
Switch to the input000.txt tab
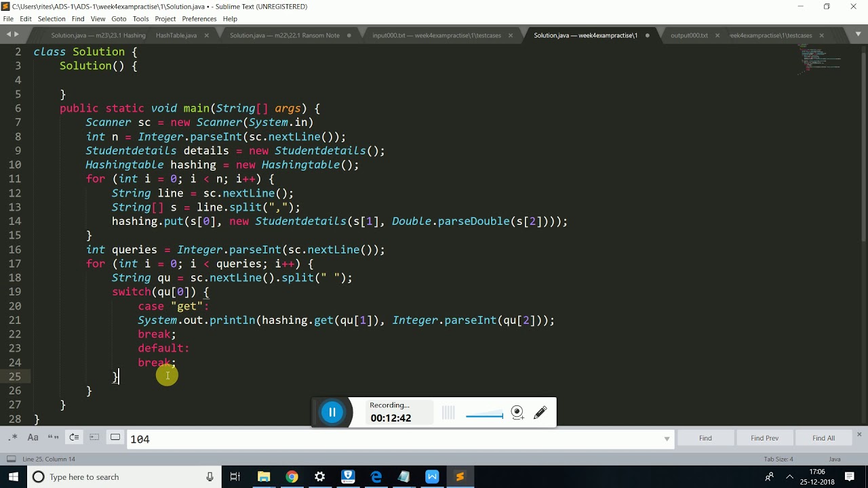point(435,35)
